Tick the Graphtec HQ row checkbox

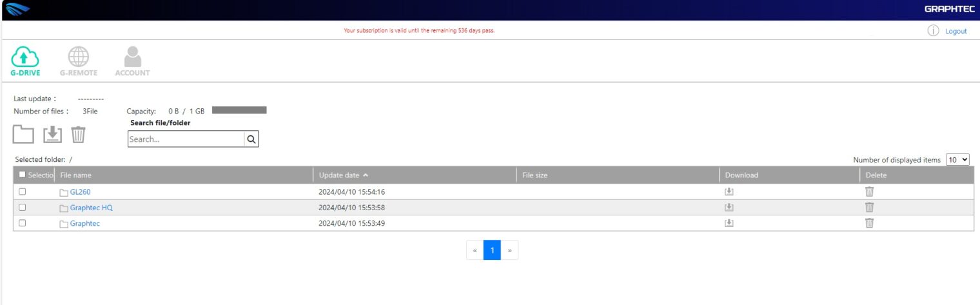click(x=23, y=208)
